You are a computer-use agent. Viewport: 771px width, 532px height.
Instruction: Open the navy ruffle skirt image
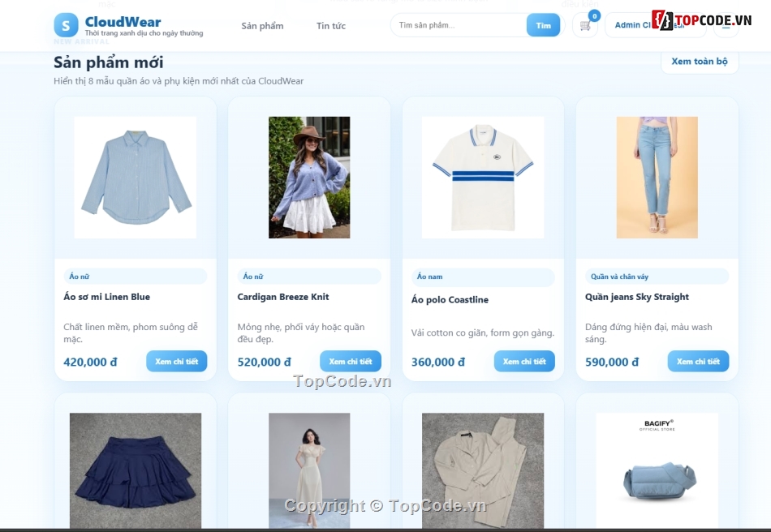[136, 470]
